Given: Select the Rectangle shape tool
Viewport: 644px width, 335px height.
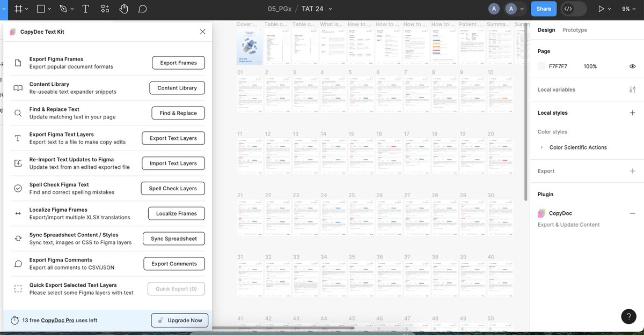Looking at the screenshot, I should 41,9.
